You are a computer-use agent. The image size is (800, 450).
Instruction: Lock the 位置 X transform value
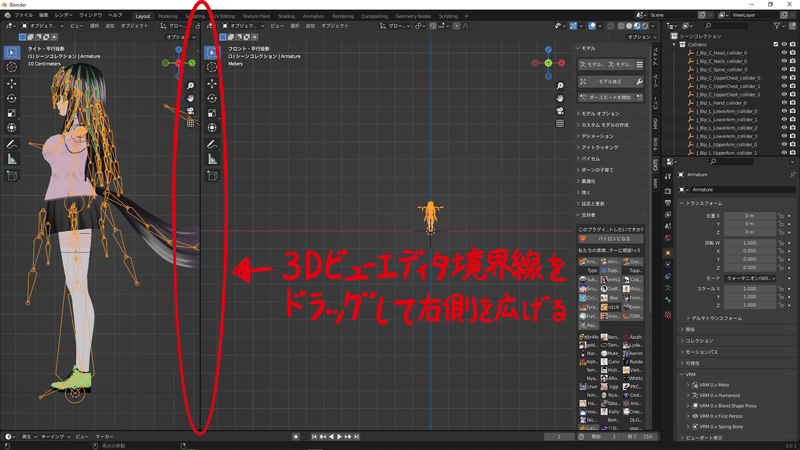click(x=781, y=216)
